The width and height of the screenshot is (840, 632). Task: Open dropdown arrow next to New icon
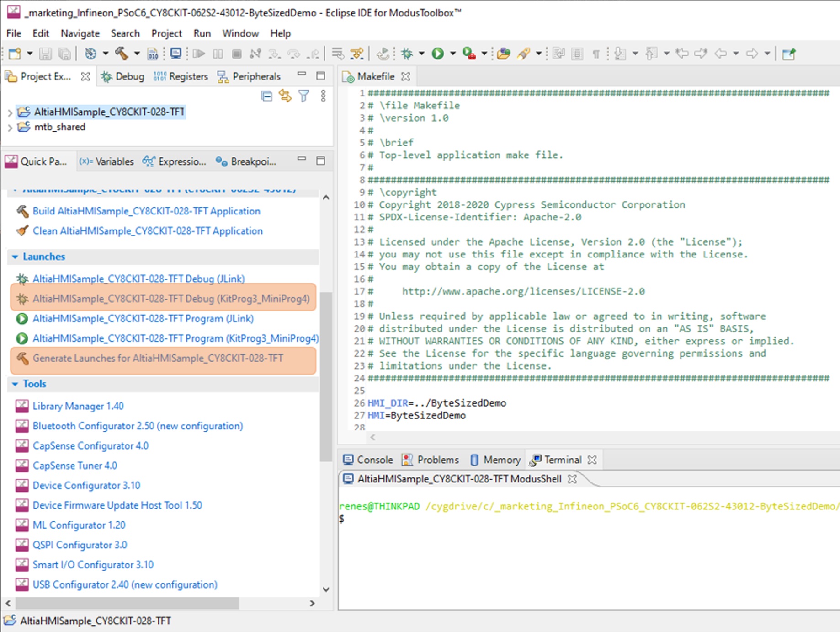tap(30, 54)
